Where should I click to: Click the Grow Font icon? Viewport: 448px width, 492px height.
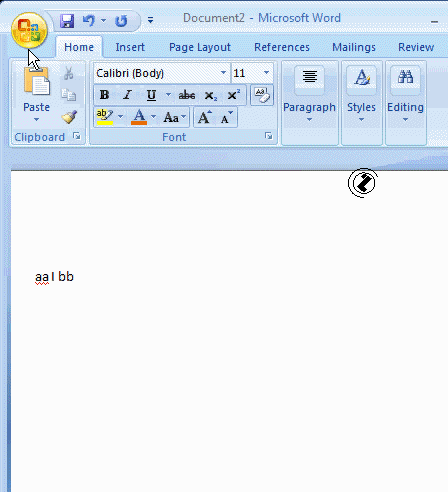click(204, 117)
